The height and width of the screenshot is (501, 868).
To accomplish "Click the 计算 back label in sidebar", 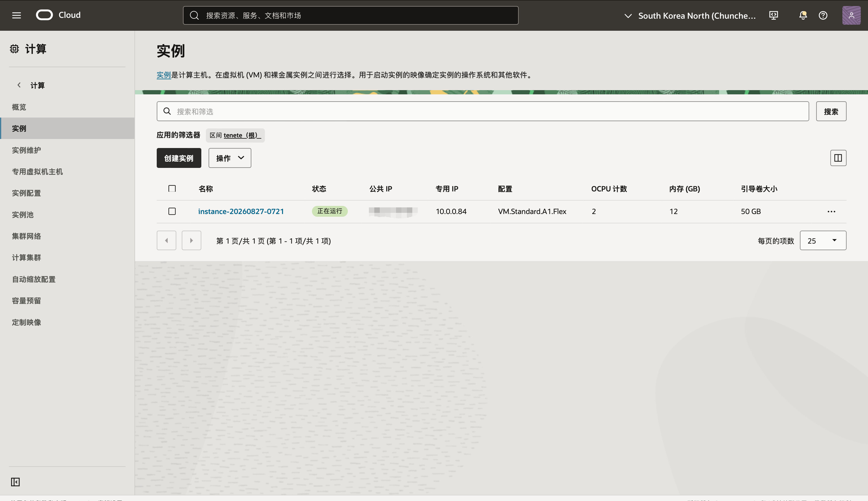I will 37,85.
